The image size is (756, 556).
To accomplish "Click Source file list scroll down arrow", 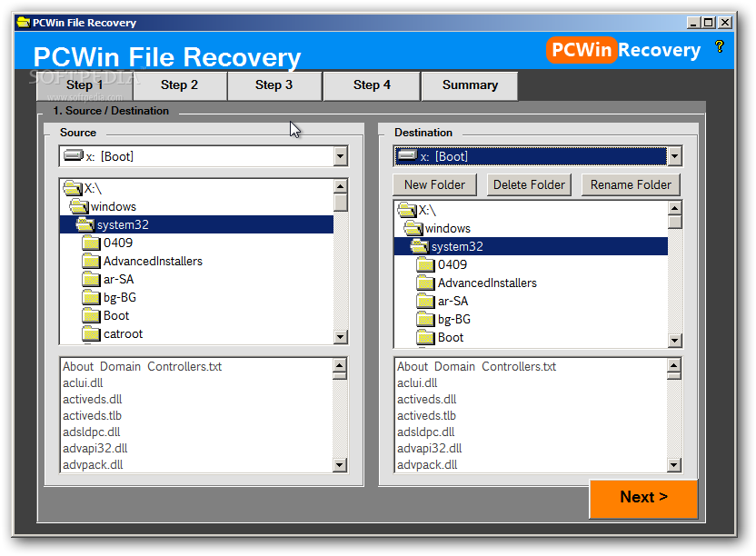I will tap(340, 465).
